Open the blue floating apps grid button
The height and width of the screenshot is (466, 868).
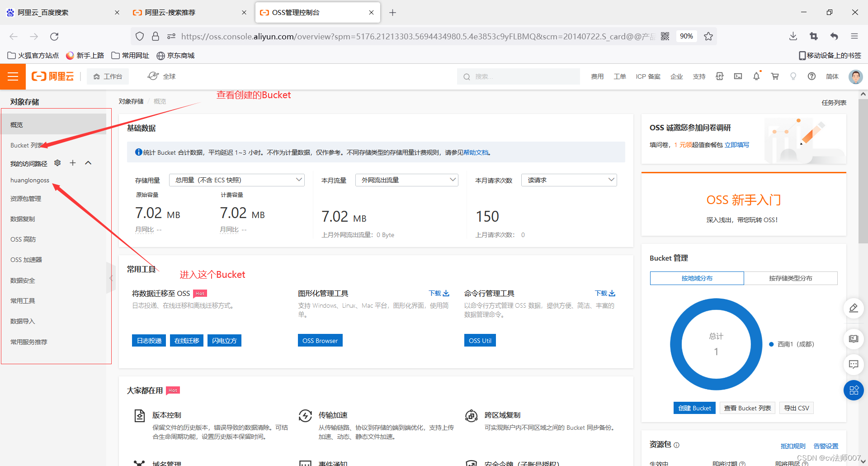pos(854,390)
